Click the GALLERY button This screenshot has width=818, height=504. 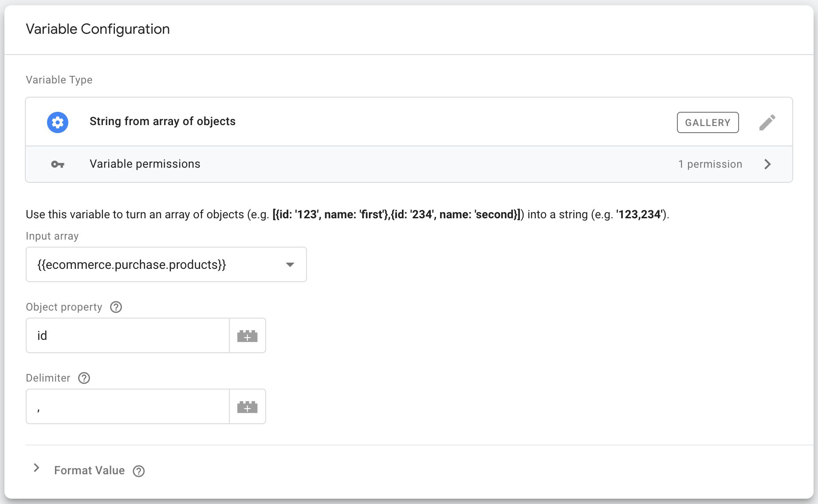point(708,122)
